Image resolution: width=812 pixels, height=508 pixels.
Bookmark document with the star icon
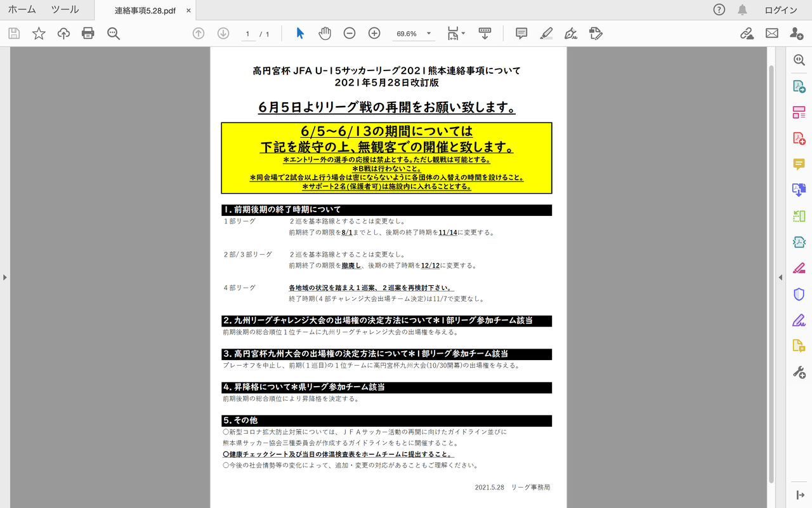(39, 34)
